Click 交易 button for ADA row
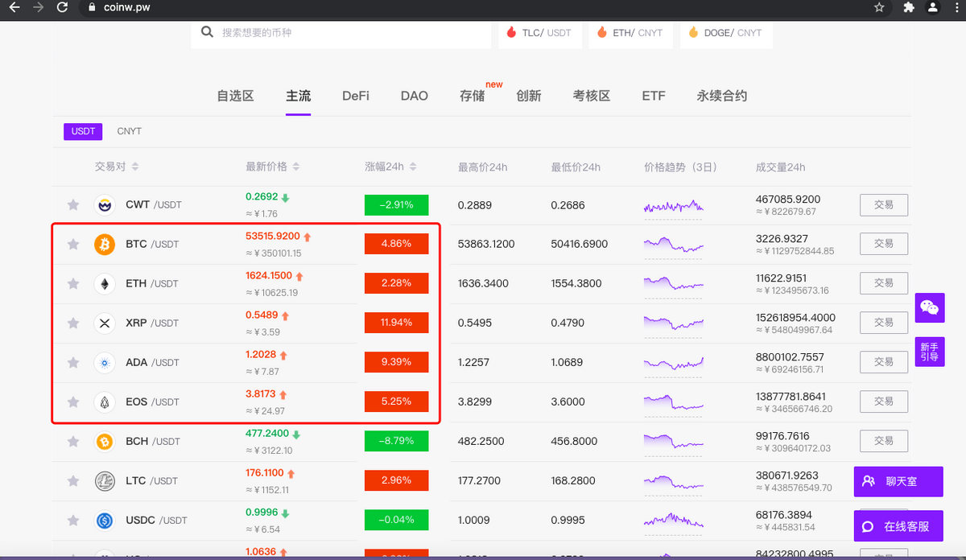Image resolution: width=966 pixels, height=560 pixels. (884, 362)
